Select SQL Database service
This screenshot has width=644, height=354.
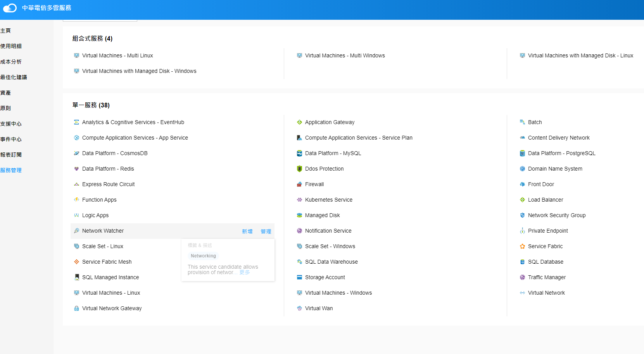546,262
